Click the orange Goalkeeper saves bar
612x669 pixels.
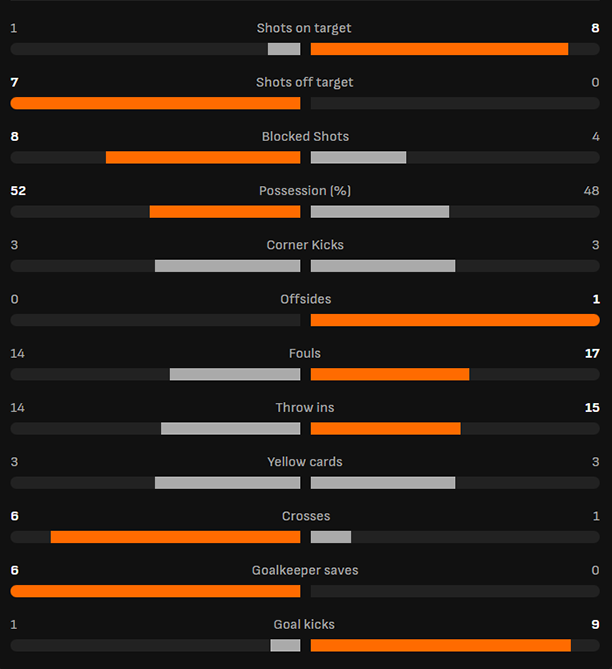(155, 591)
